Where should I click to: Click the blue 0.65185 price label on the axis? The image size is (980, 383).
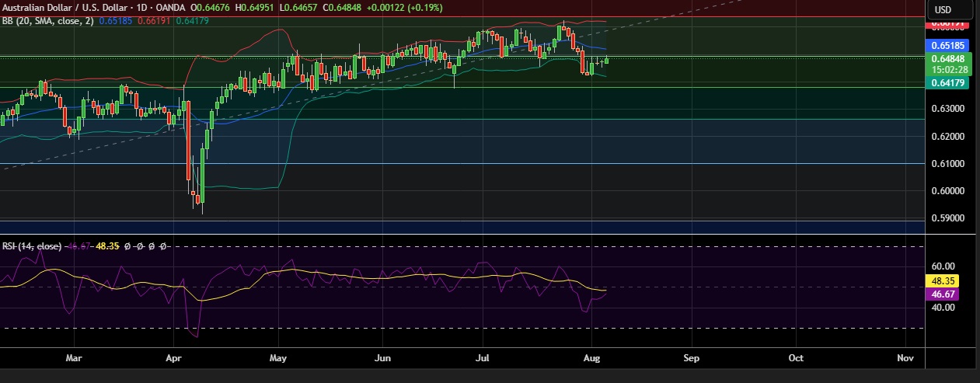(x=948, y=46)
